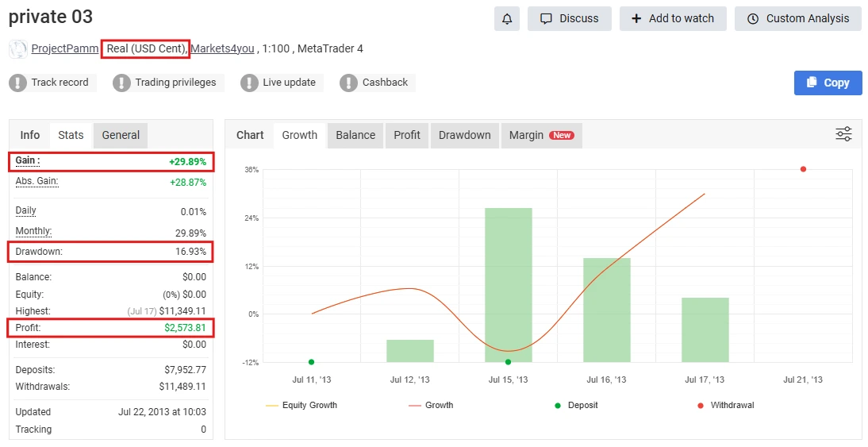Click the Track record warning icon
This screenshot has height=447, width=868.
[17, 83]
